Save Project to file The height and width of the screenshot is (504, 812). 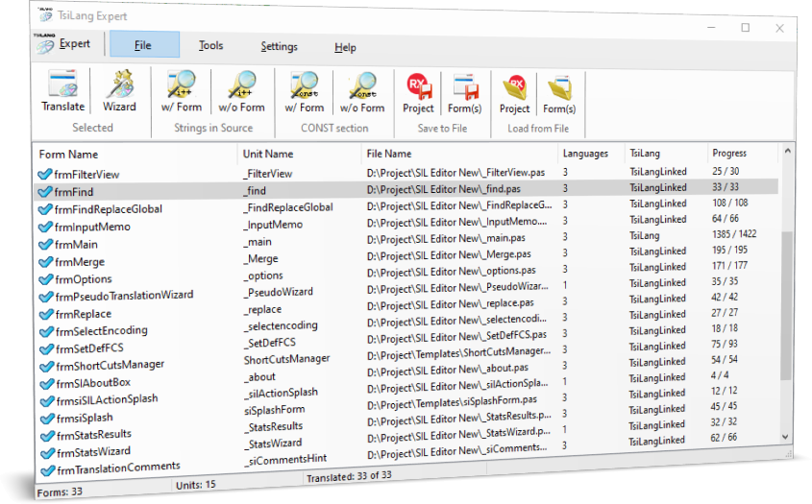(418, 93)
